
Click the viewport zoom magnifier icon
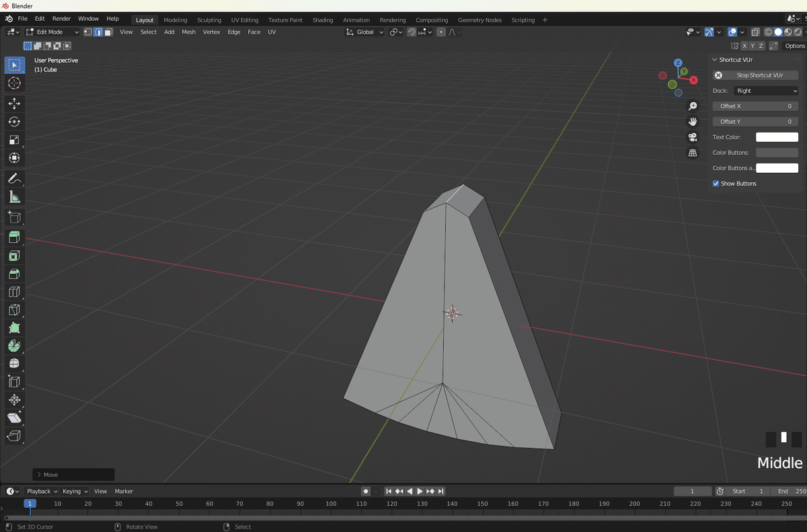pyautogui.click(x=693, y=106)
